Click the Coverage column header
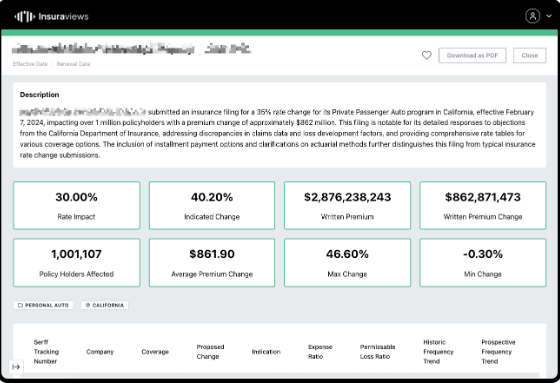Viewport: 560px width, 385px height. pos(155,352)
